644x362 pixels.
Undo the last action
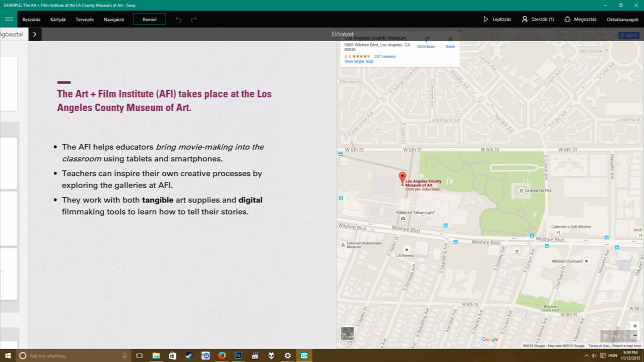coord(178,19)
